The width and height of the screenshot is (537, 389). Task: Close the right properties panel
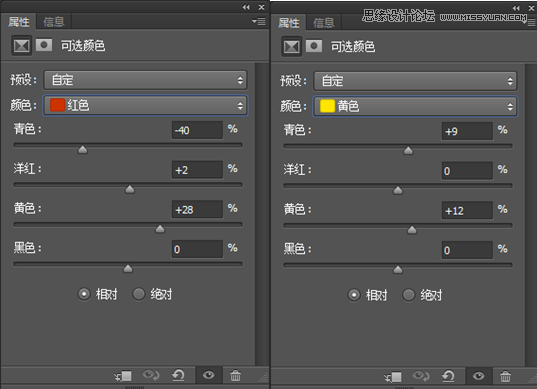point(532,8)
